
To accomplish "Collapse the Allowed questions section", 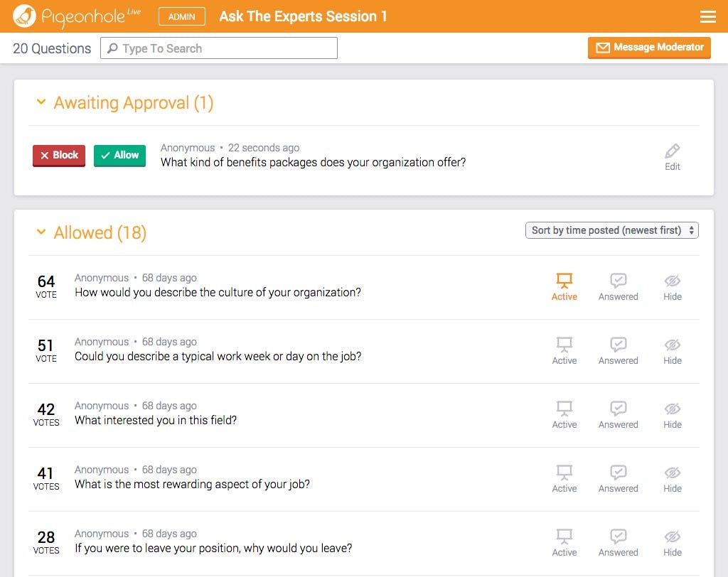I will pyautogui.click(x=41, y=232).
